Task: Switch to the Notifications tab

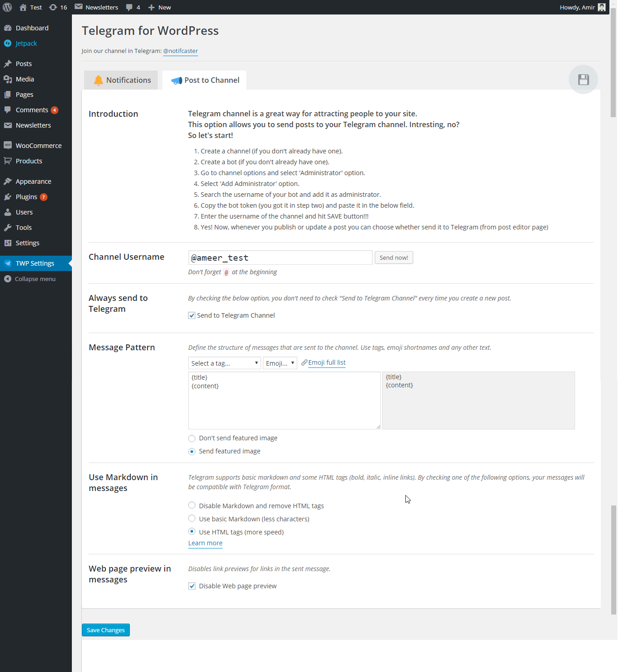Action: coord(121,80)
